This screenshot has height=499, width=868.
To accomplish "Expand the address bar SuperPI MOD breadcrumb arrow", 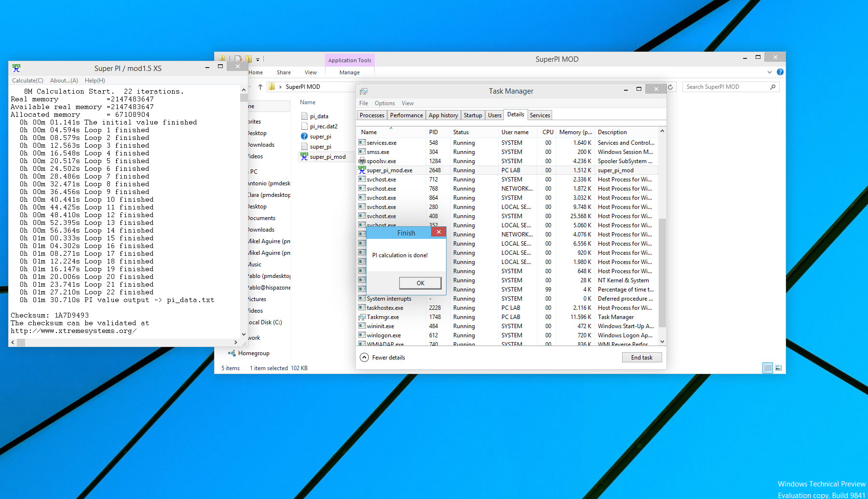I will pyautogui.click(x=280, y=87).
